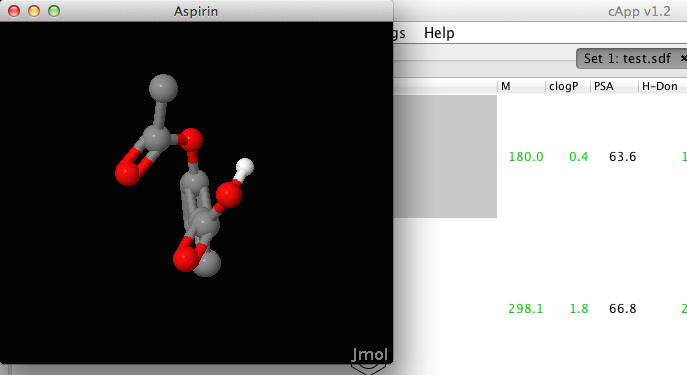Select the gray highlighted structure cell in the first row
The image size is (687, 375).
445,156
